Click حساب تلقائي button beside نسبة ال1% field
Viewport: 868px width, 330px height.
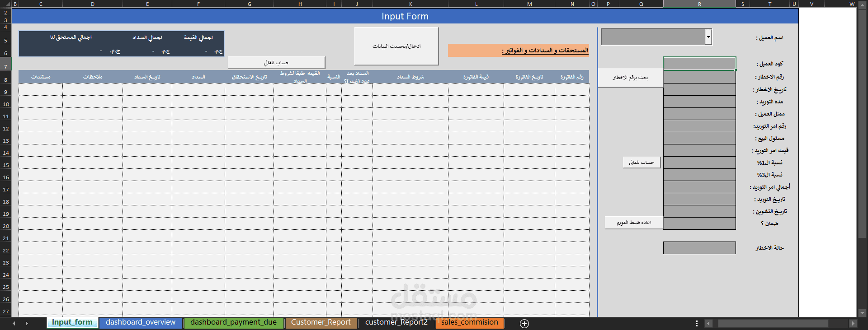tap(642, 163)
